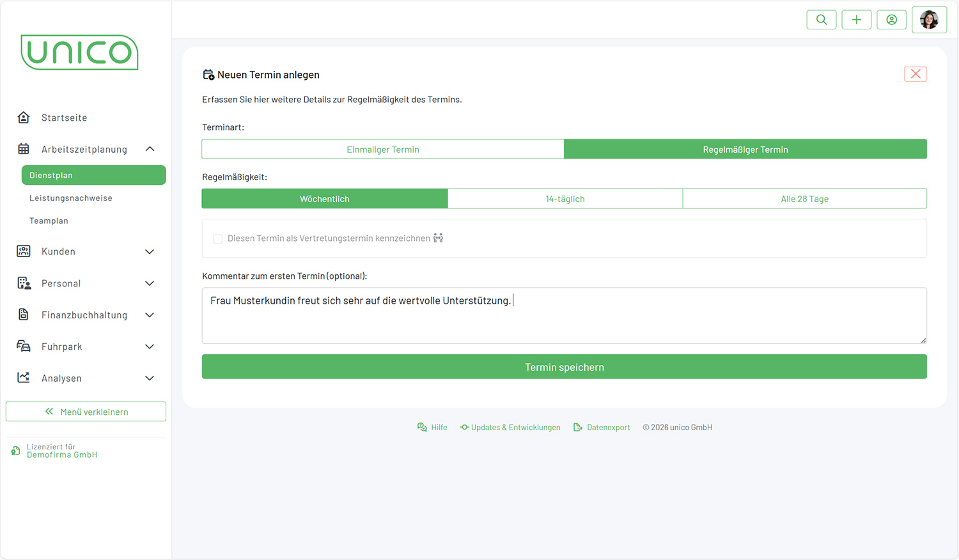The width and height of the screenshot is (959, 560).
Task: Click the plus icon in top bar
Action: point(857,20)
